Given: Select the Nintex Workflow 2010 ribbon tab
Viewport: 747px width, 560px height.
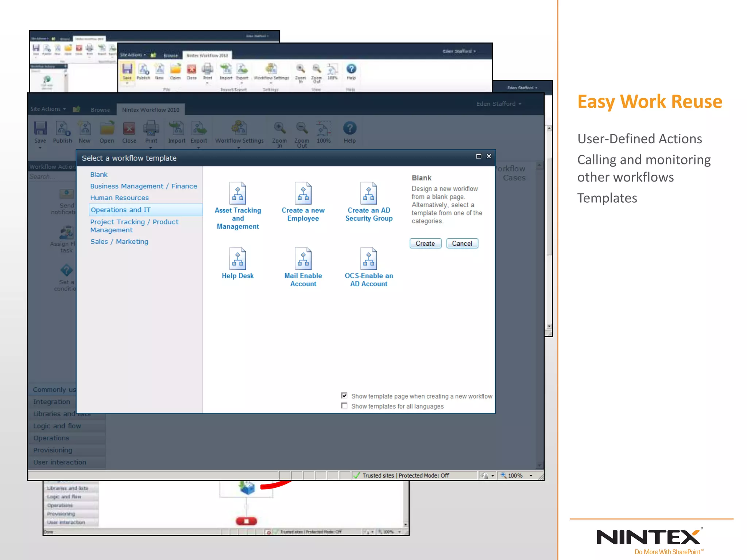Looking at the screenshot, I should click(151, 110).
